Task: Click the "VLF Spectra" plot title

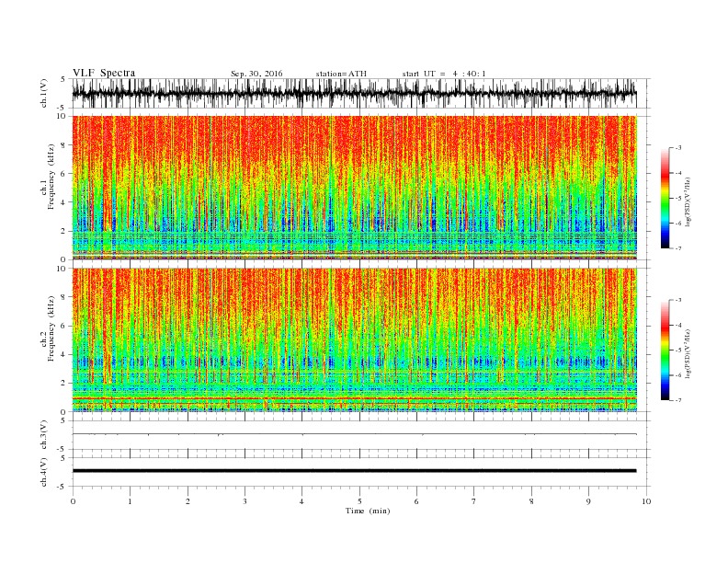Action: pos(104,73)
